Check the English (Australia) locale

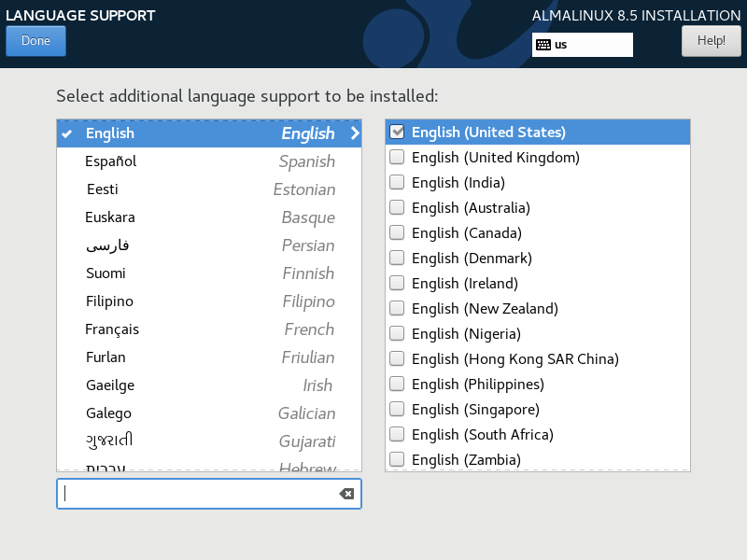[x=397, y=207]
